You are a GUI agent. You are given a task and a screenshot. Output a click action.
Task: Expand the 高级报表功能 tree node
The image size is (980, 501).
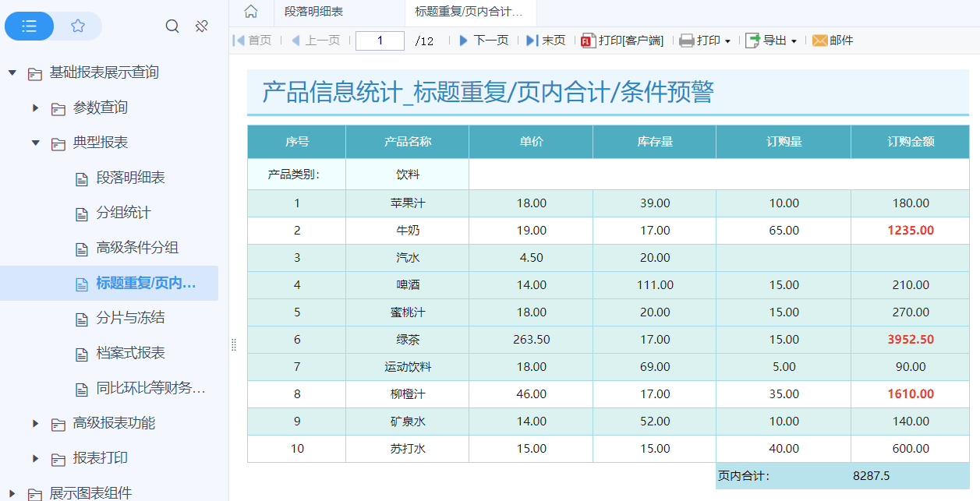point(35,423)
